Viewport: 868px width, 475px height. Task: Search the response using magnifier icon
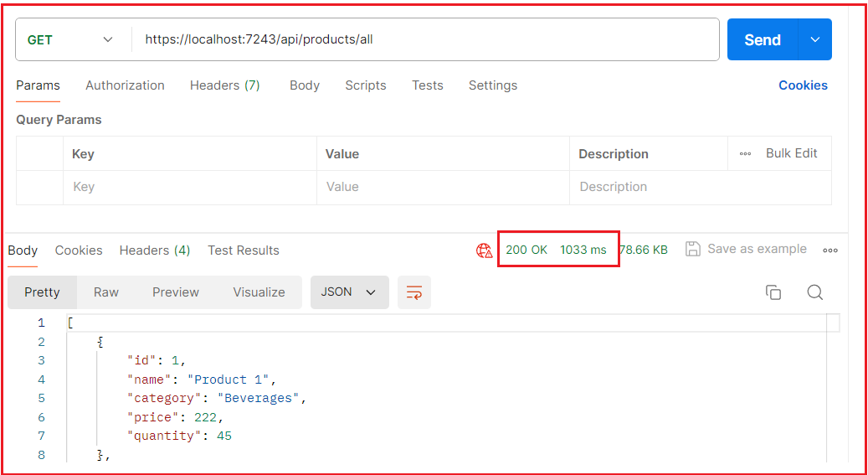click(814, 292)
